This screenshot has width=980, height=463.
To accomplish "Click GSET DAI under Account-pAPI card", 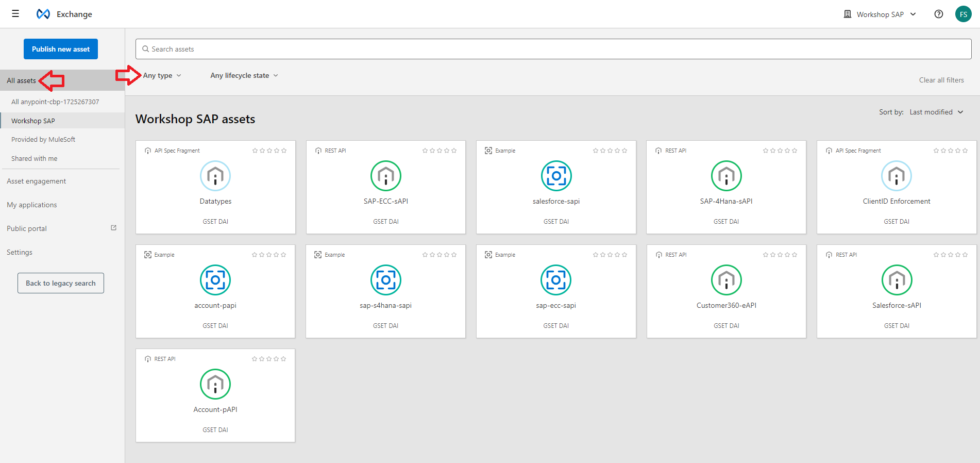I will click(x=215, y=430).
